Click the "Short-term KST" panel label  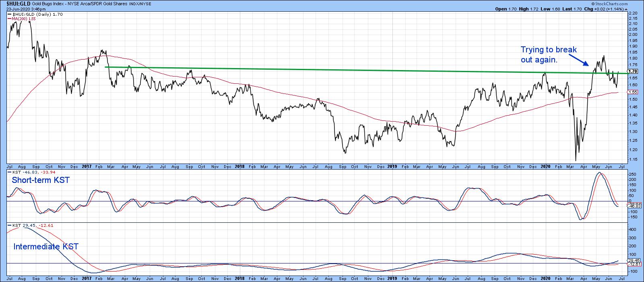point(41,180)
